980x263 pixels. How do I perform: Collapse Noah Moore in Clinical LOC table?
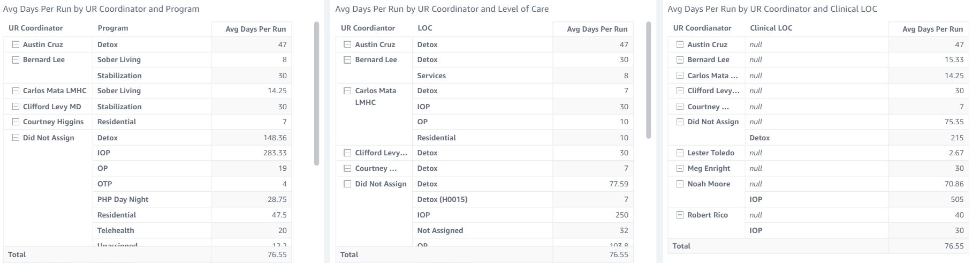(680, 184)
